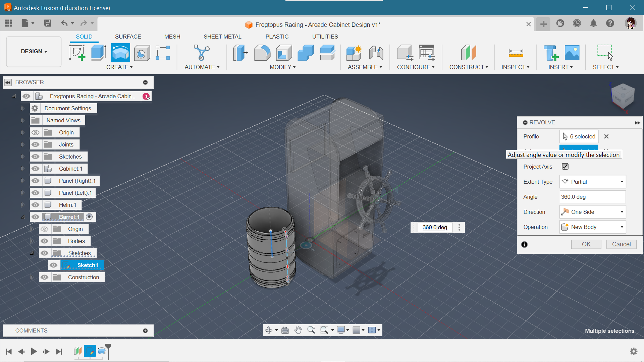Select the Measure tool
Screen dimensions: 644x362
click(x=516, y=53)
